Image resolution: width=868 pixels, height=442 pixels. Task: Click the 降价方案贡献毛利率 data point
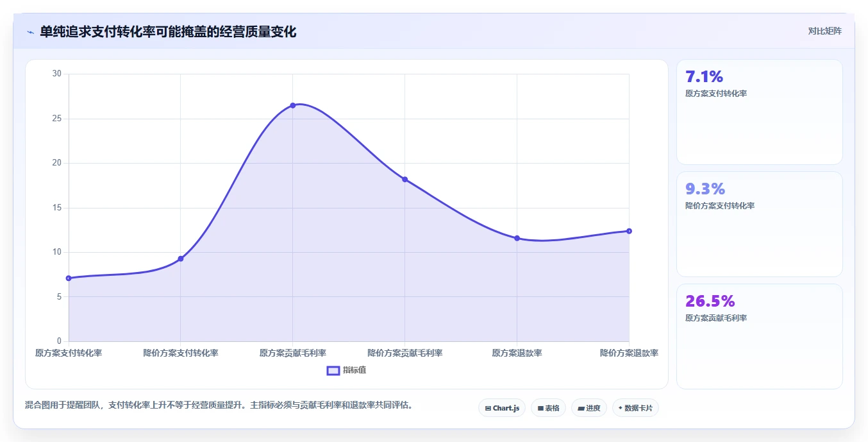405,179
